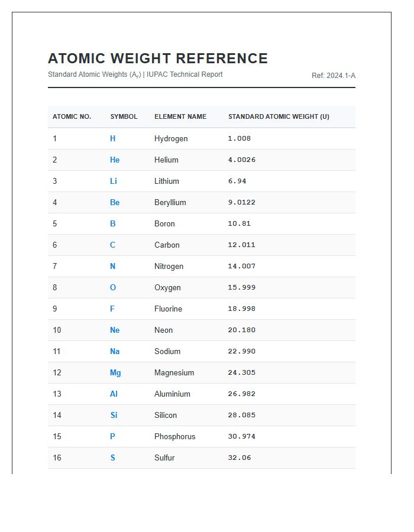Click the blue H symbol for Hydrogen
Image resolution: width=414 pixels, height=532 pixels.
pyautogui.click(x=113, y=138)
